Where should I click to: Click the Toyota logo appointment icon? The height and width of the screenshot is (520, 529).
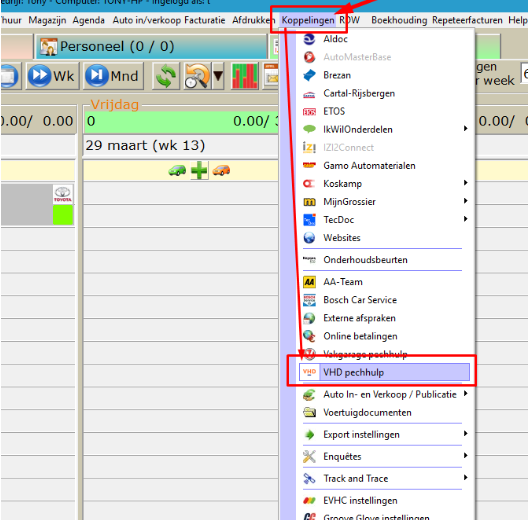63,194
